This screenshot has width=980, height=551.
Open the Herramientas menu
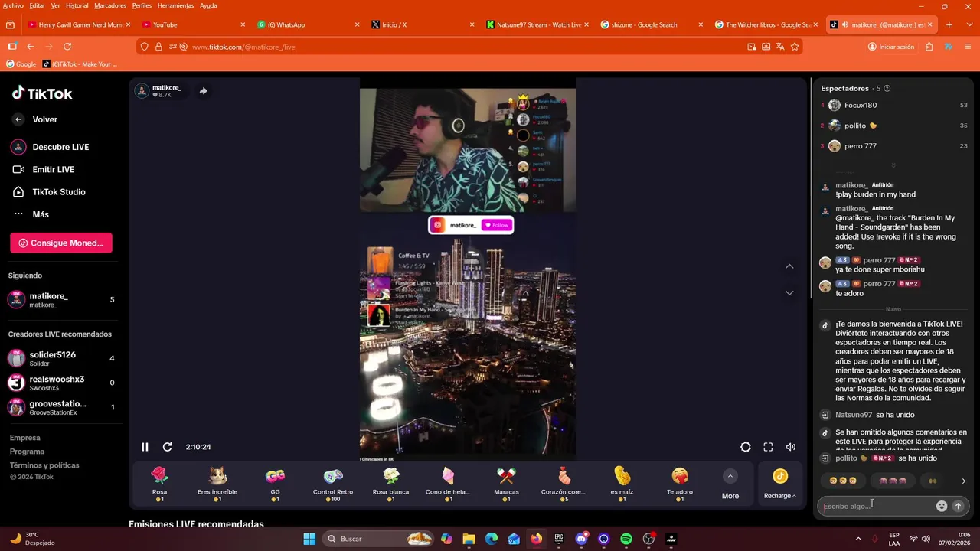coord(176,5)
